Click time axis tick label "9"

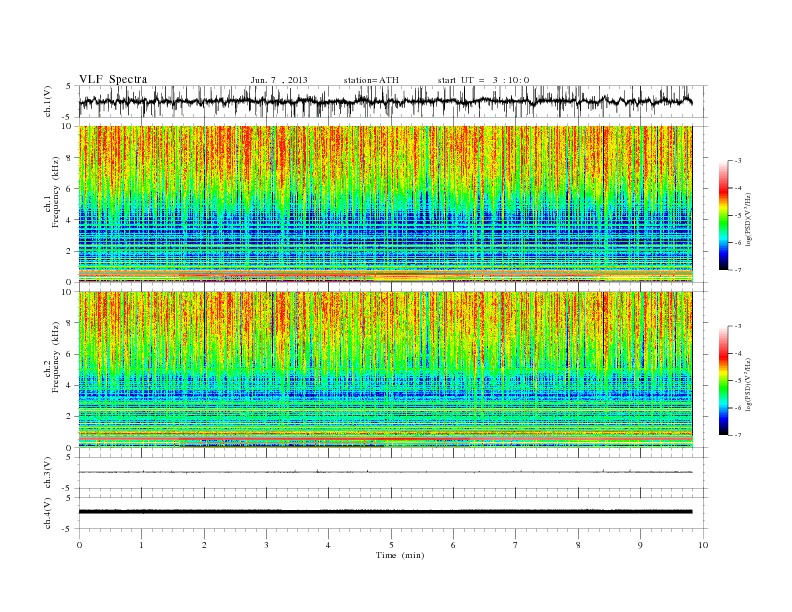tap(640, 545)
